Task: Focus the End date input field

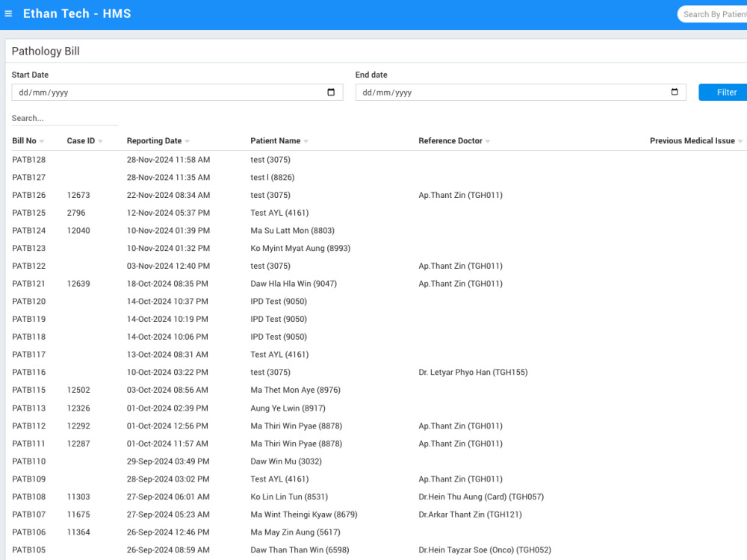Action: (x=521, y=93)
